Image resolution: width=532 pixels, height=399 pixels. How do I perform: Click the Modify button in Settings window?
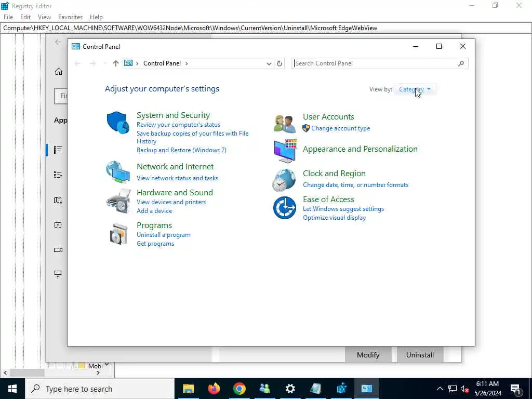368,354
